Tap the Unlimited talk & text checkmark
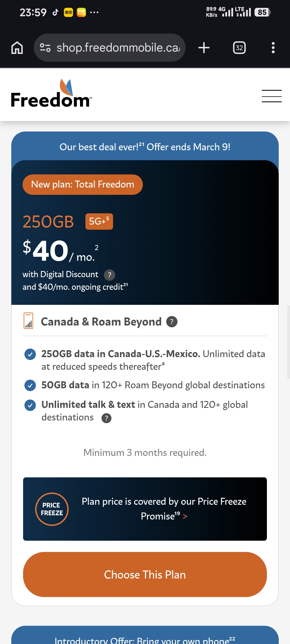Screen dimensions: 290x644 click(x=30, y=405)
